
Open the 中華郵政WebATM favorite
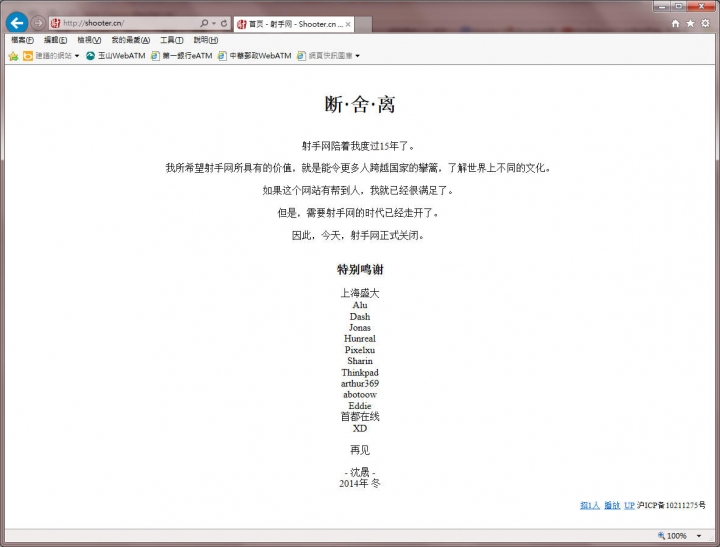[x=255, y=56]
